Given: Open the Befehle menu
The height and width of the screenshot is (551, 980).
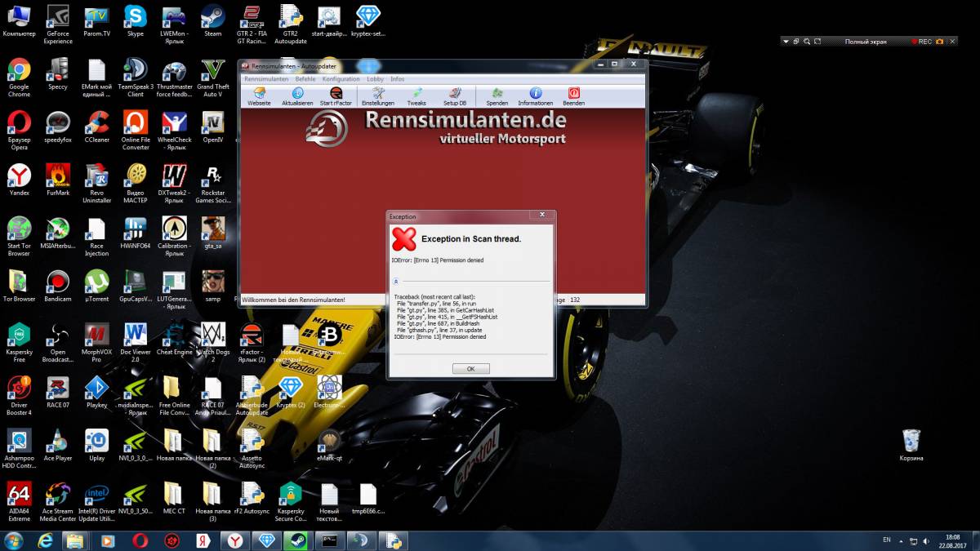Looking at the screenshot, I should [x=305, y=79].
